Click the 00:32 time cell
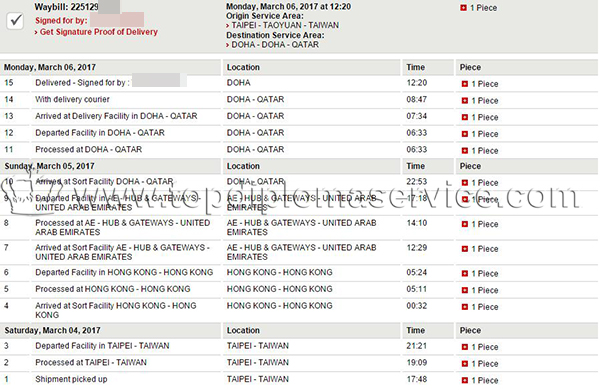Screen dimensions: 600x390 pyautogui.click(x=417, y=306)
